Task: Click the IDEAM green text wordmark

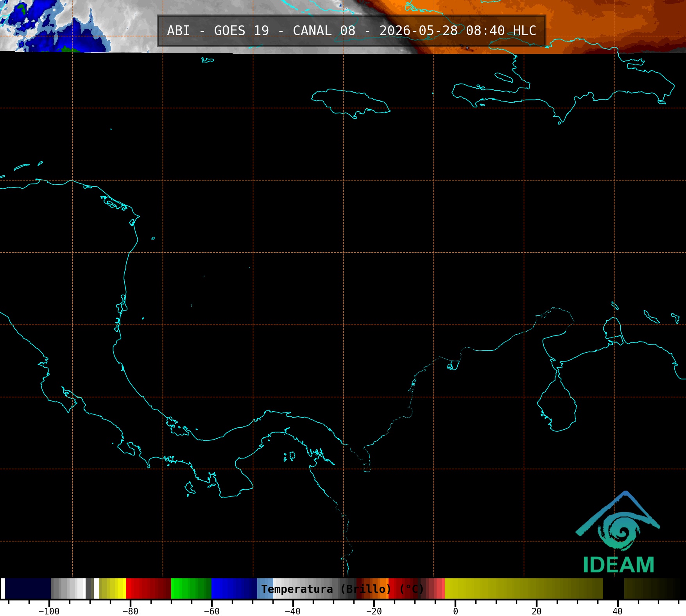Action: click(x=618, y=565)
